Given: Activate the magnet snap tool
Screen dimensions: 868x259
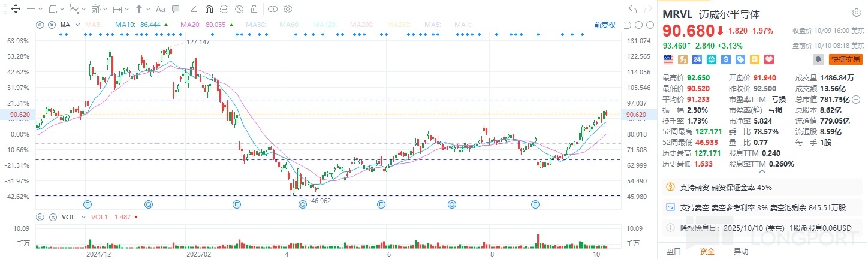Looking at the screenshot, I should [x=209, y=9].
